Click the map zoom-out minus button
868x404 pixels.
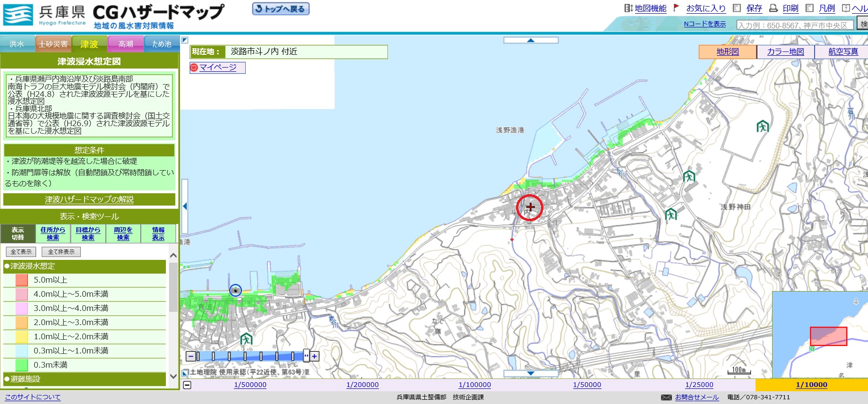[190, 356]
